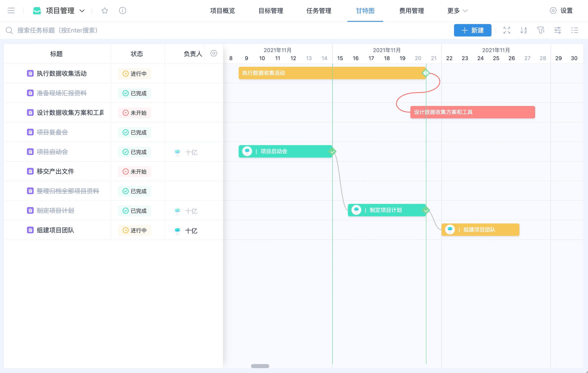The width and height of the screenshot is (588, 373).
Task: Toggle the 进行中 status of 执行数据收集活动
Action: click(x=135, y=74)
